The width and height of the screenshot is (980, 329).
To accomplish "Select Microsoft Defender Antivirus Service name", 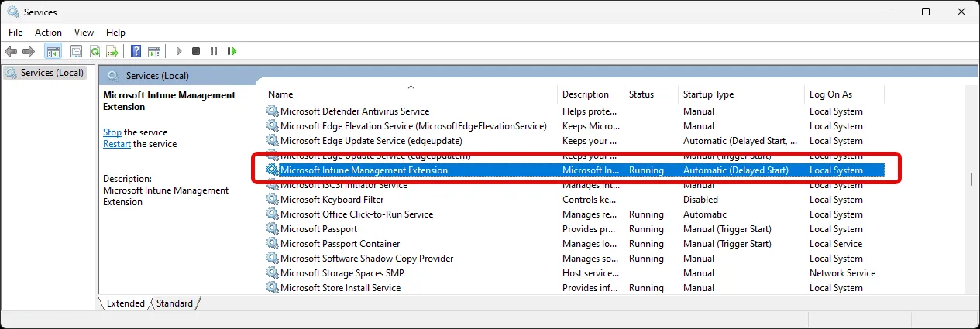I will coord(355,111).
